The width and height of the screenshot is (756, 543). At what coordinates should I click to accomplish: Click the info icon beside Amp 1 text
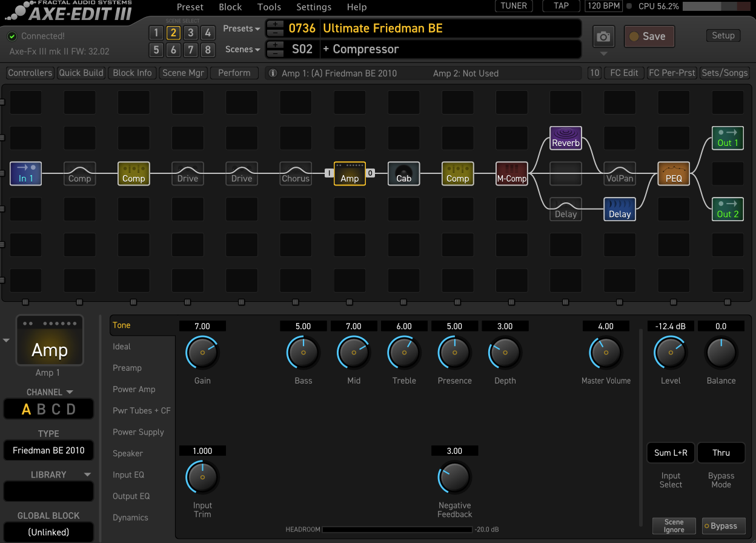[x=273, y=73]
